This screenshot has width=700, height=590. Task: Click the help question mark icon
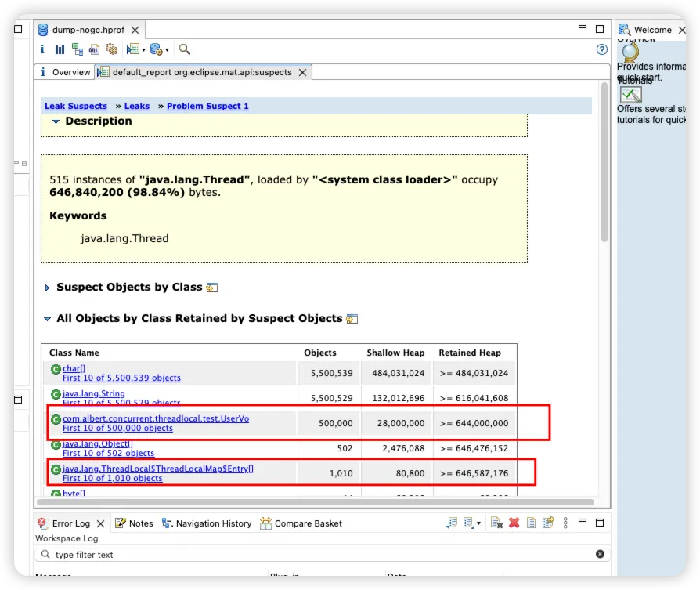point(601,49)
